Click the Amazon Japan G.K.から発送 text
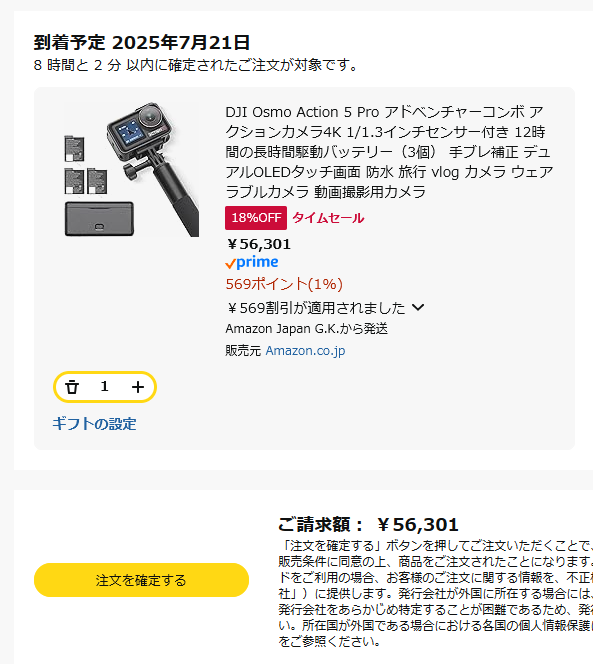 tap(306, 329)
